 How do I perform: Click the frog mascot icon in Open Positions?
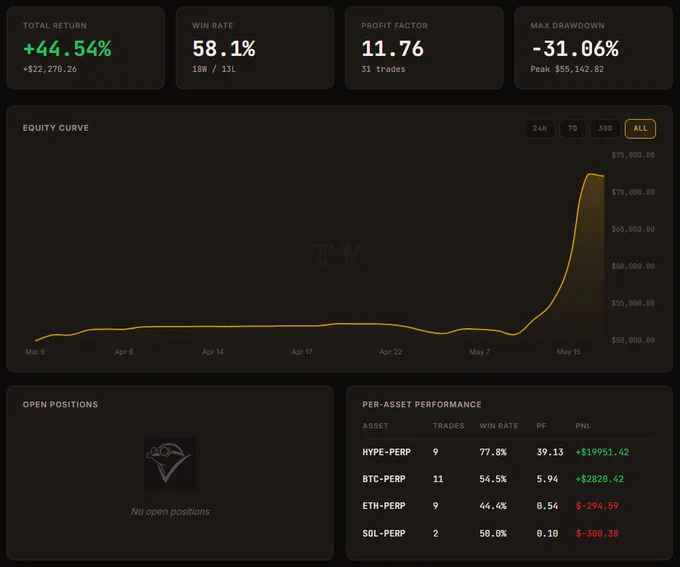point(170,462)
